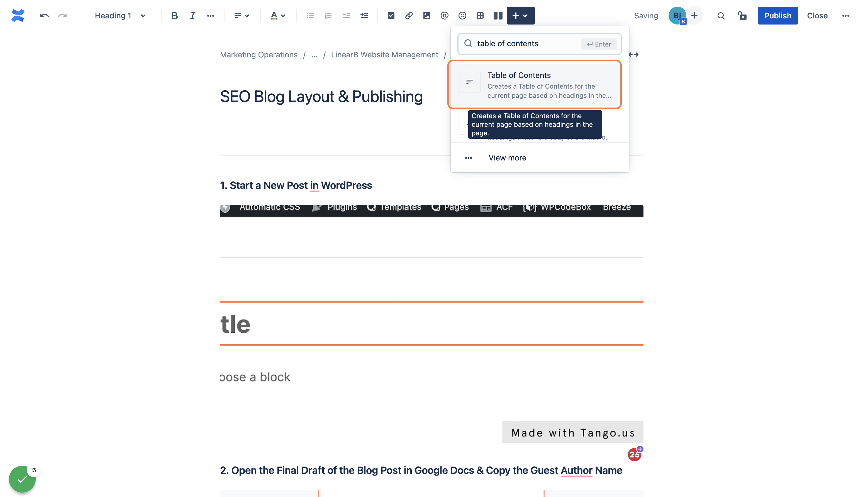Toggle numbered list
The width and height of the screenshot is (868, 497).
point(328,16)
